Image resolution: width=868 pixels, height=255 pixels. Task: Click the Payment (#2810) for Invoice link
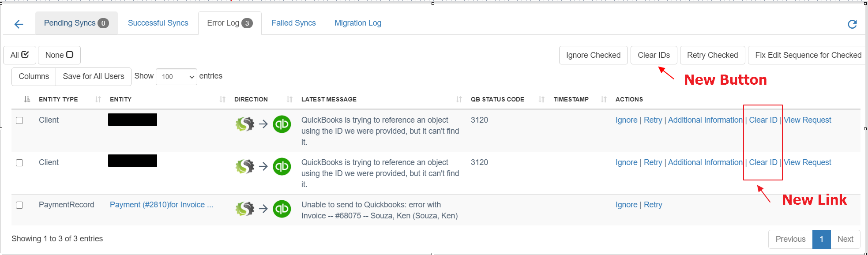[x=161, y=205]
